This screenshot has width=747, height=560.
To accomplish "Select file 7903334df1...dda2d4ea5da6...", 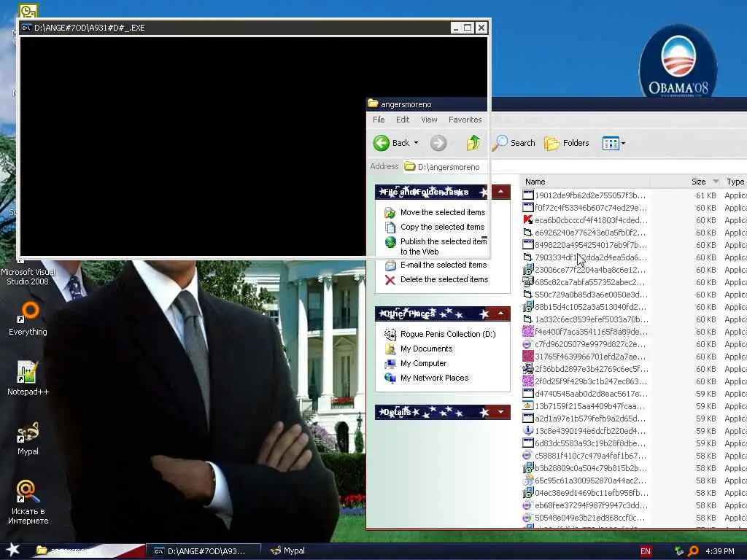I will 590,257.
